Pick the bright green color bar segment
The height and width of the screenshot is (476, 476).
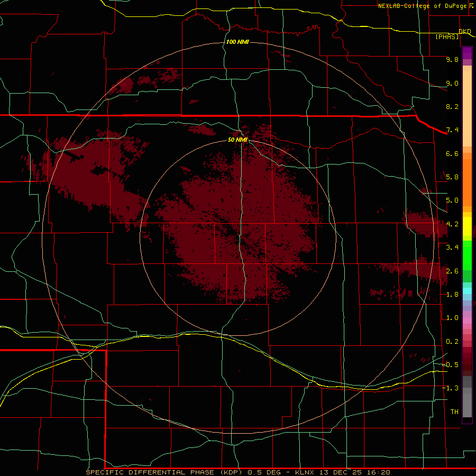(467, 255)
